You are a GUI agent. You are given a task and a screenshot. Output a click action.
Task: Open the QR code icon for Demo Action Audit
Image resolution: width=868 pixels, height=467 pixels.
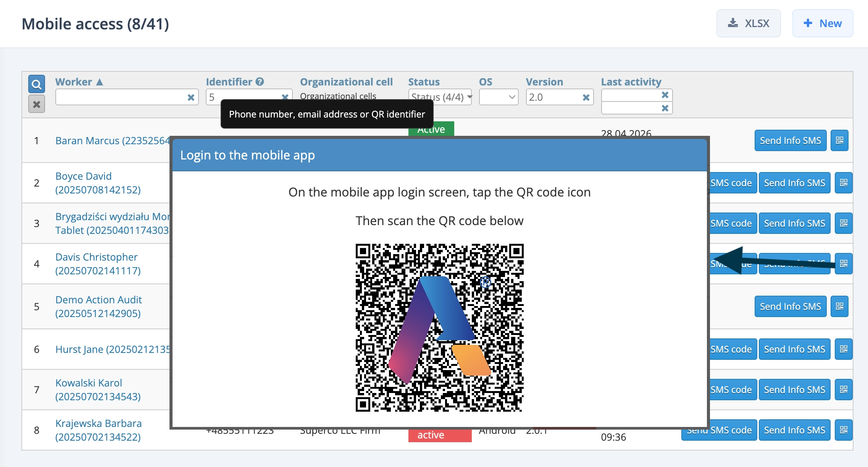pyautogui.click(x=839, y=306)
